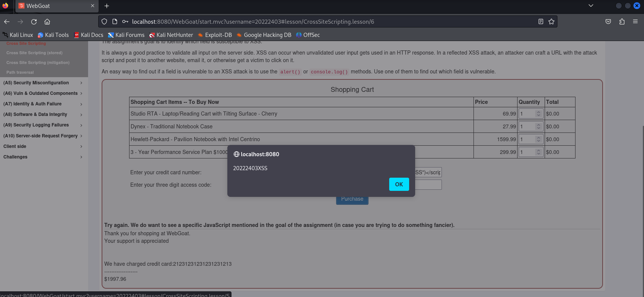
Task: Open Exploit-DB bookmark
Action: click(215, 35)
